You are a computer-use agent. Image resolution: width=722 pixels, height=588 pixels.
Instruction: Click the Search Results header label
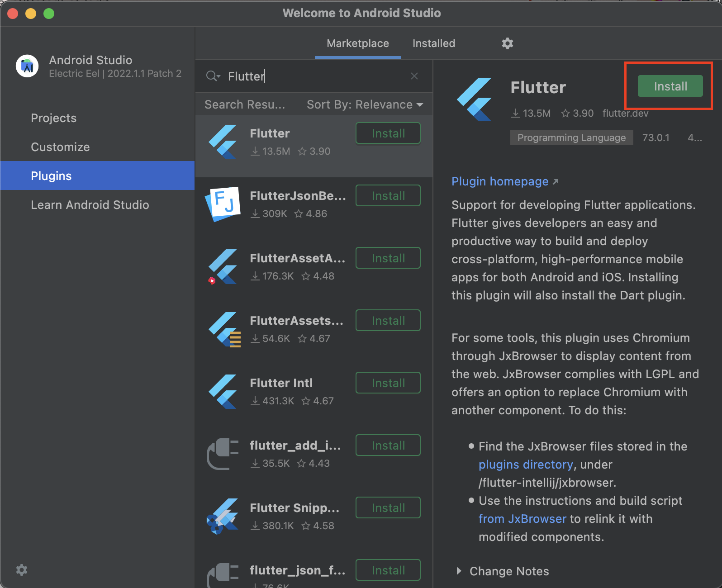tap(245, 104)
